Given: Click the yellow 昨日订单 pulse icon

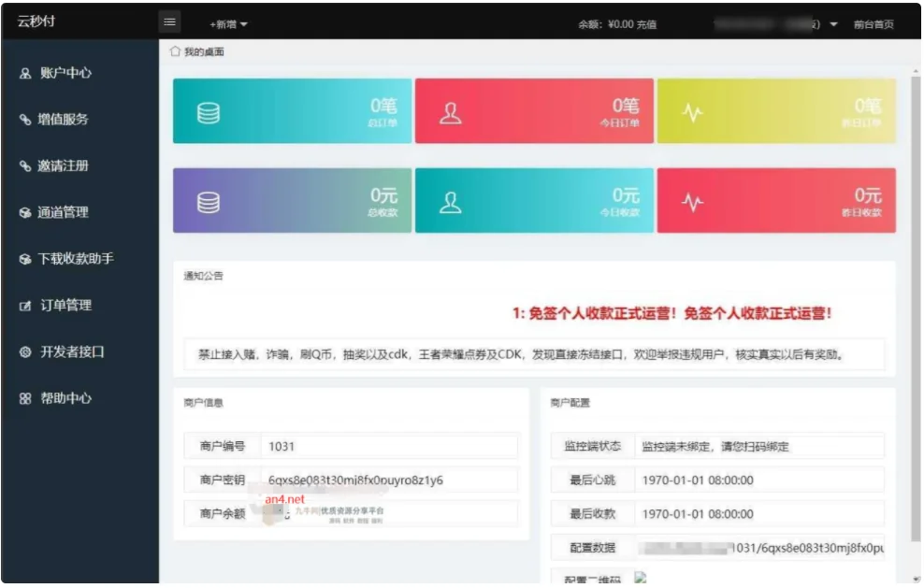Looking at the screenshot, I should coord(693,113).
